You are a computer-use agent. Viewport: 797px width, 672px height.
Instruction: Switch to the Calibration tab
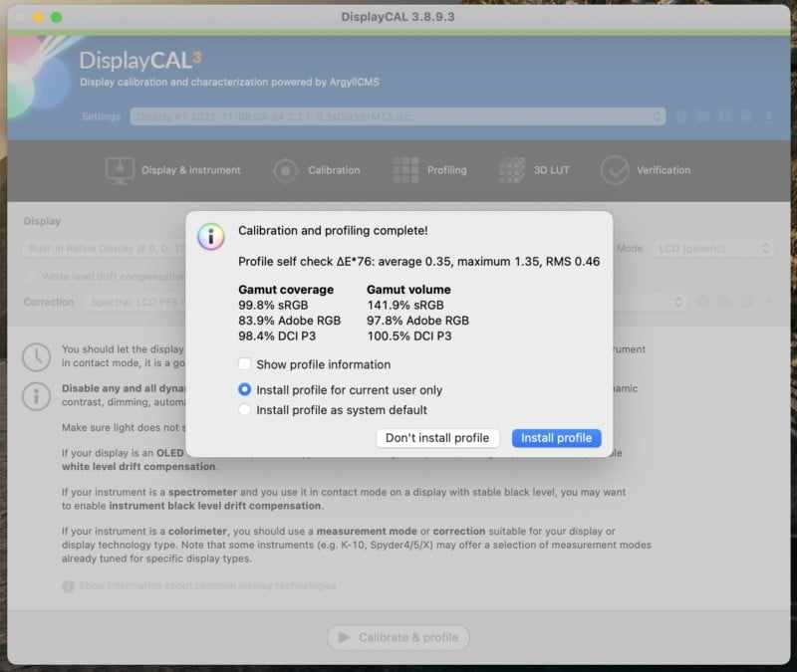click(x=315, y=170)
